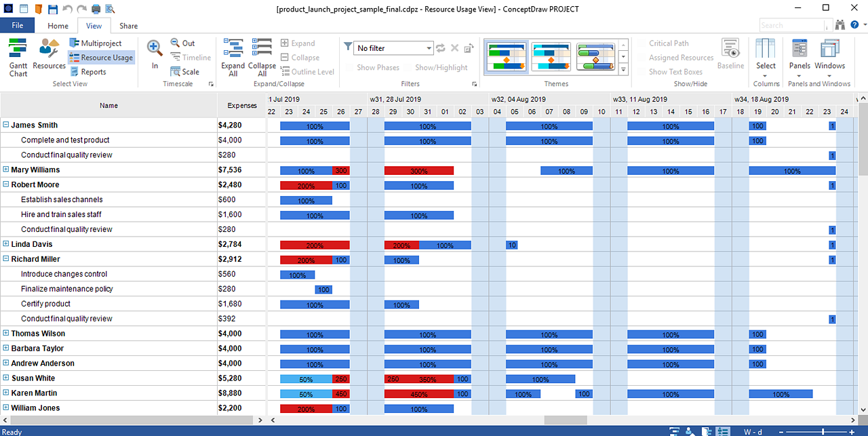Collapse the Richard Miller resource row
Screen dimensions: 868x436
pyautogui.click(x=6, y=259)
